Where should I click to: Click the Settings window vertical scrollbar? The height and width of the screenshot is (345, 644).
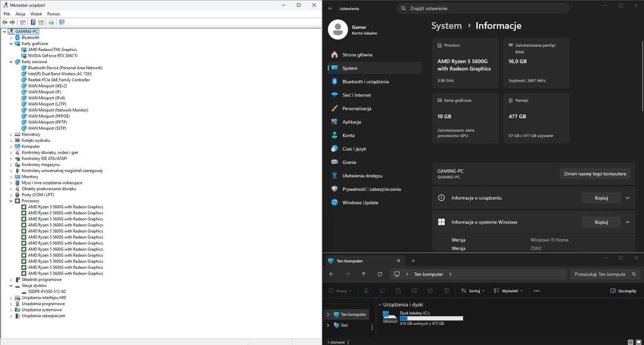tap(641, 76)
